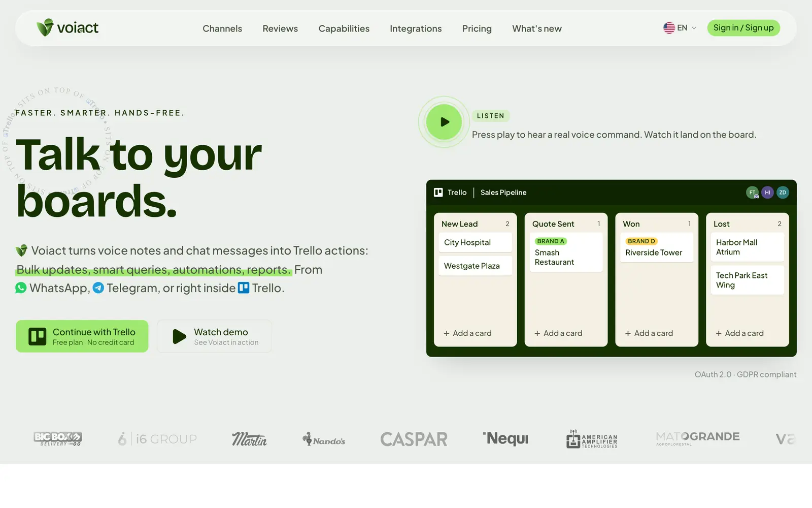Click the CASPAR logo
Image resolution: width=812 pixels, height=508 pixels.
414,439
